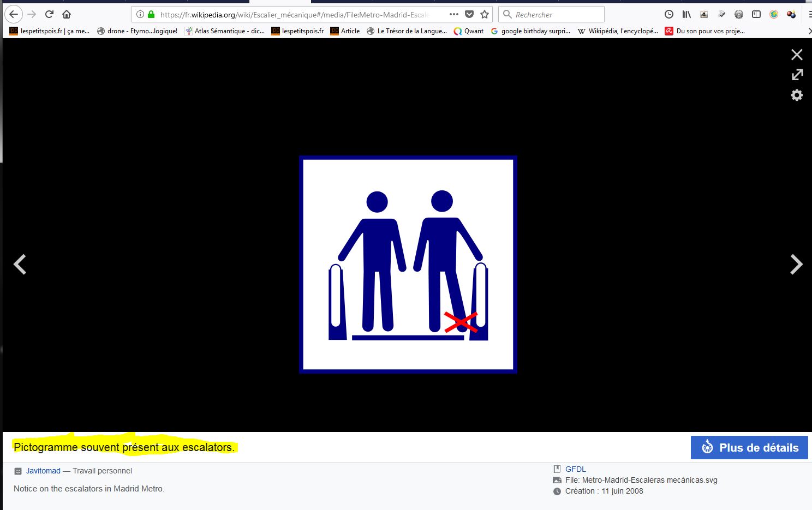Open the Javitomad author link
The height and width of the screenshot is (510, 812).
pos(43,471)
